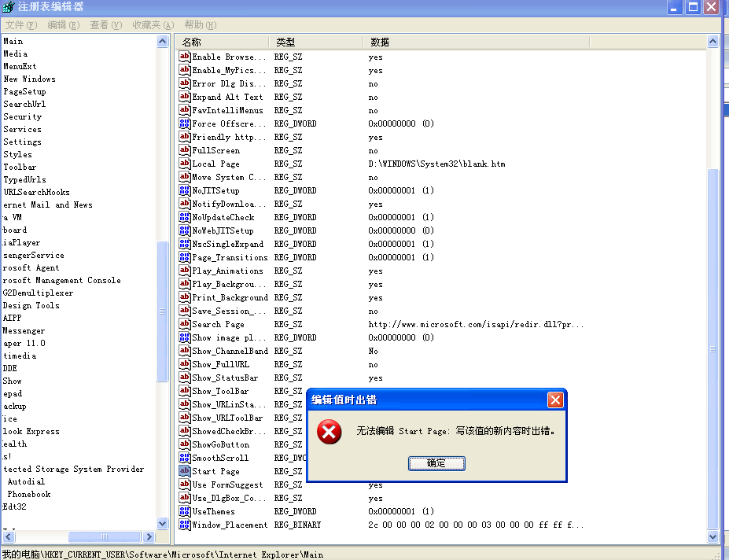The width and height of the screenshot is (729, 560).
Task: Select the FullScreen string icon
Action: (185, 150)
